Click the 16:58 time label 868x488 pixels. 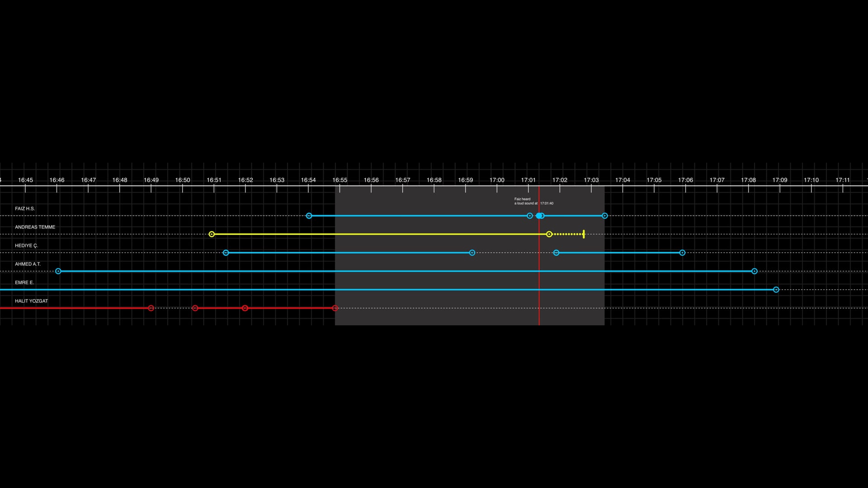(434, 180)
